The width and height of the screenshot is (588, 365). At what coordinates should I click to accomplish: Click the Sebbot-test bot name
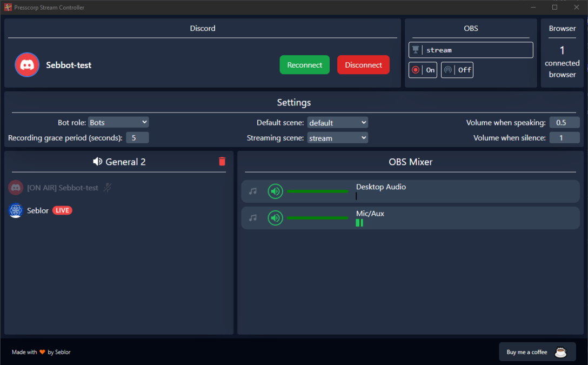tap(69, 65)
